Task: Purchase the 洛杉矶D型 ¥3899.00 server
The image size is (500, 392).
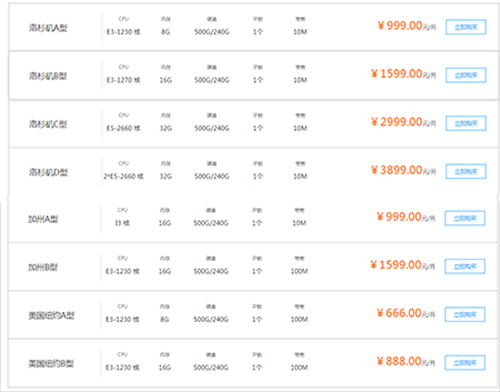Action: [x=466, y=171]
